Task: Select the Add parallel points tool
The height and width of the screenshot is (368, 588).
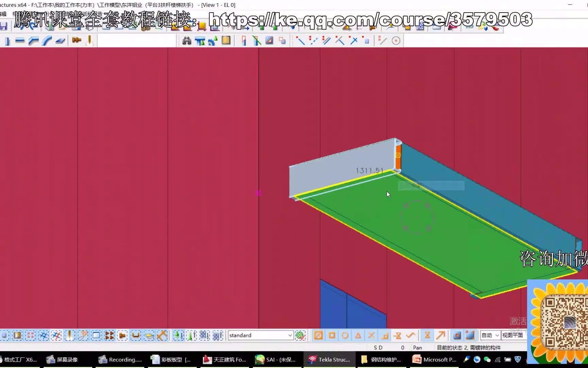Action: coord(326,41)
